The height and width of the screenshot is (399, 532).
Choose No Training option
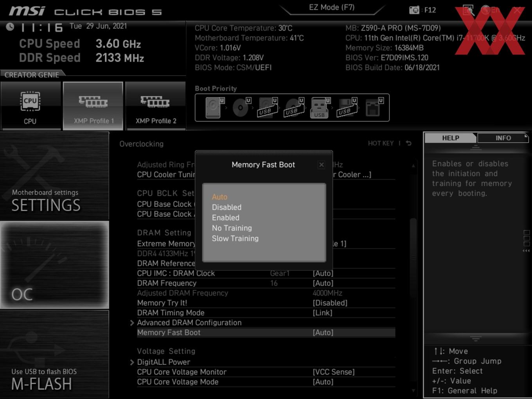point(232,228)
